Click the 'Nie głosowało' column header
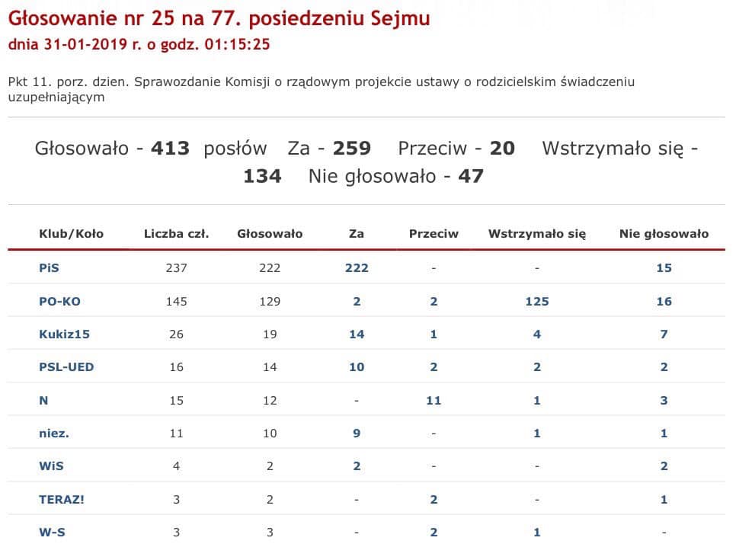 tap(664, 234)
